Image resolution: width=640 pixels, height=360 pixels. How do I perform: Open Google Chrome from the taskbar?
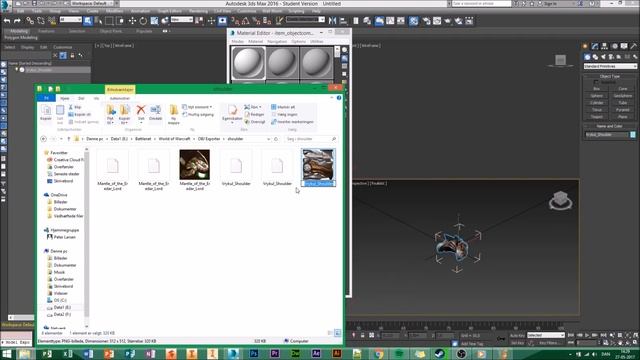(x=378, y=353)
